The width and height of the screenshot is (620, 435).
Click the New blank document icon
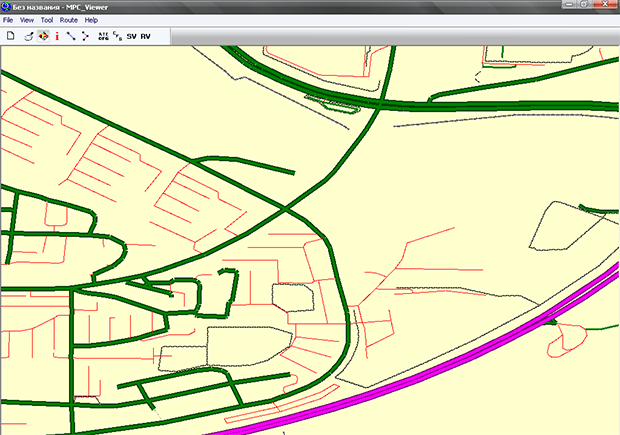coord(10,36)
